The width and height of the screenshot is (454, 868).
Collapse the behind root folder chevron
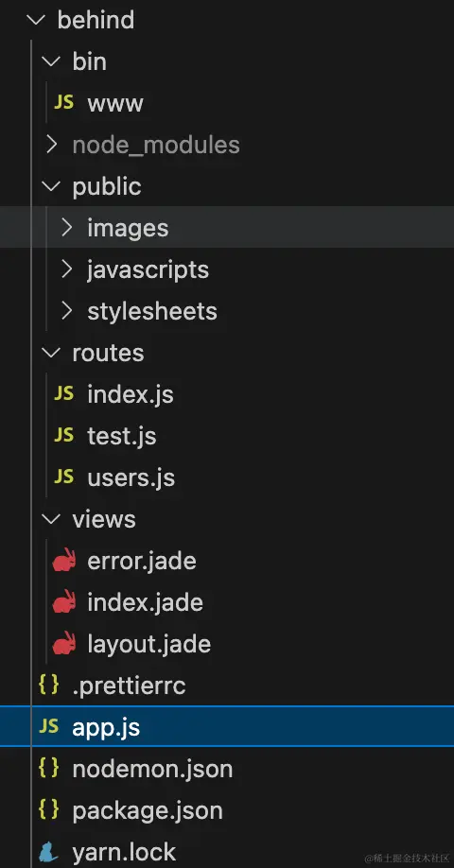point(36,20)
